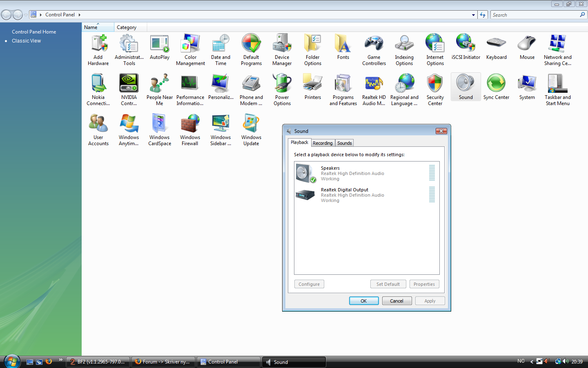Select Realtek Digital Output device
The width and height of the screenshot is (588, 368).
pyautogui.click(x=366, y=195)
